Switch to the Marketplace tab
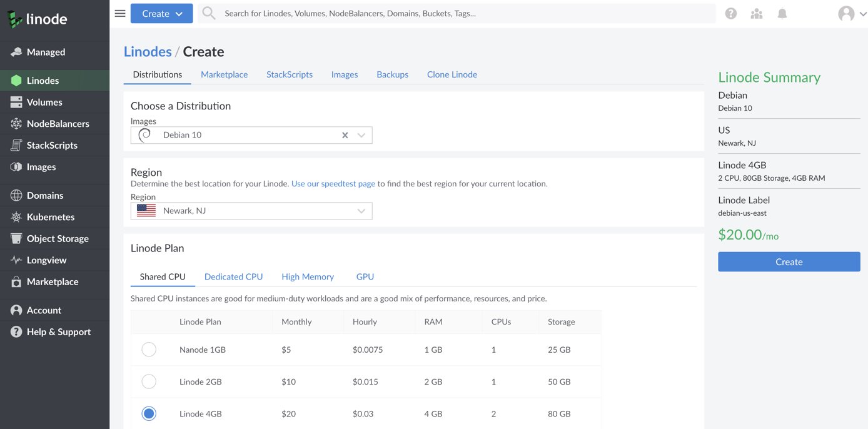868x429 pixels. [224, 74]
